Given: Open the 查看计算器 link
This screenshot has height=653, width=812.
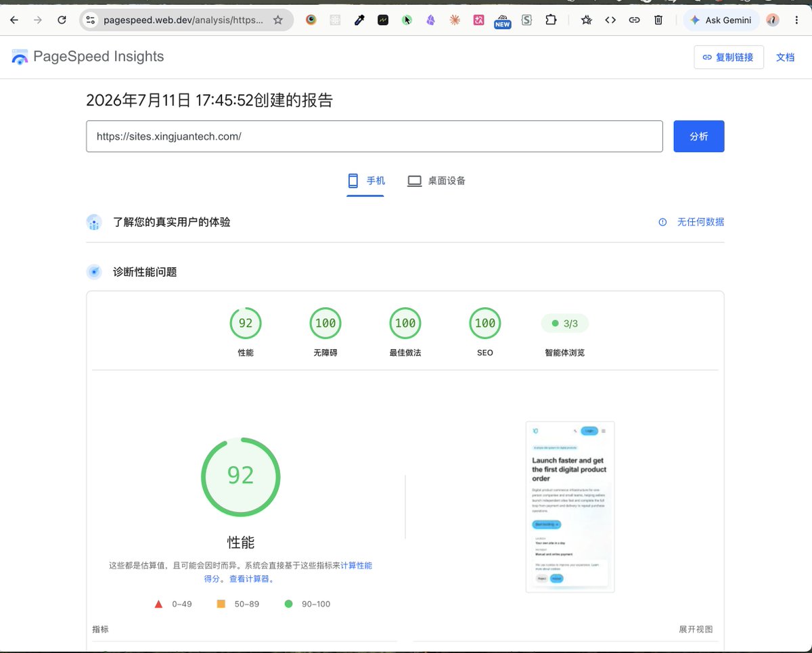Looking at the screenshot, I should (249, 579).
